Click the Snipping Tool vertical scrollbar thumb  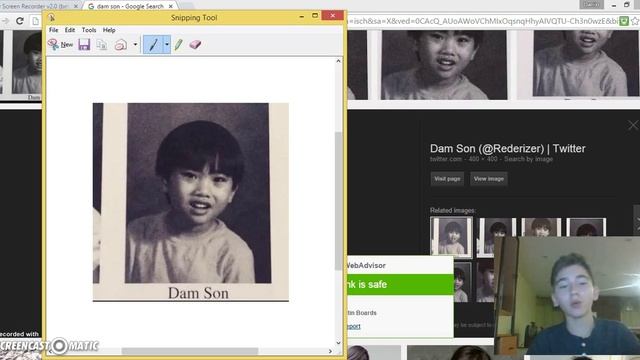(x=338, y=200)
